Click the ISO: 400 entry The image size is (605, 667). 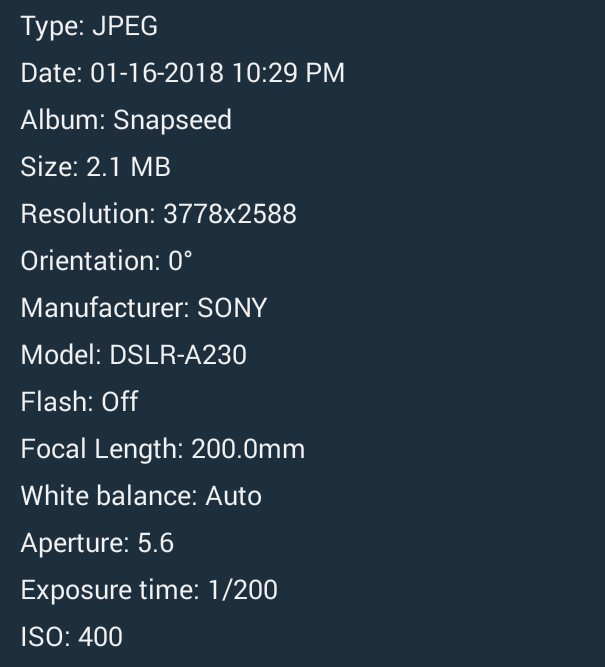[71, 637]
